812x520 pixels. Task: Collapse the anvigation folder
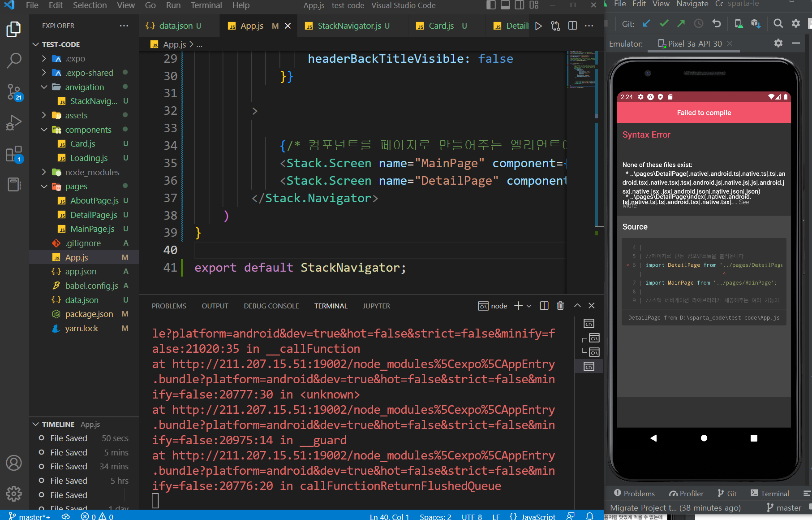(x=44, y=87)
